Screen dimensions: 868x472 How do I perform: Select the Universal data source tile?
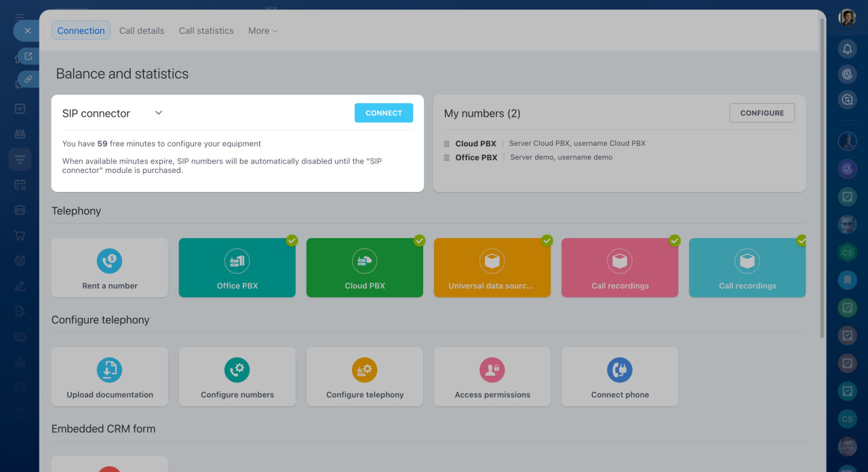[492, 267]
